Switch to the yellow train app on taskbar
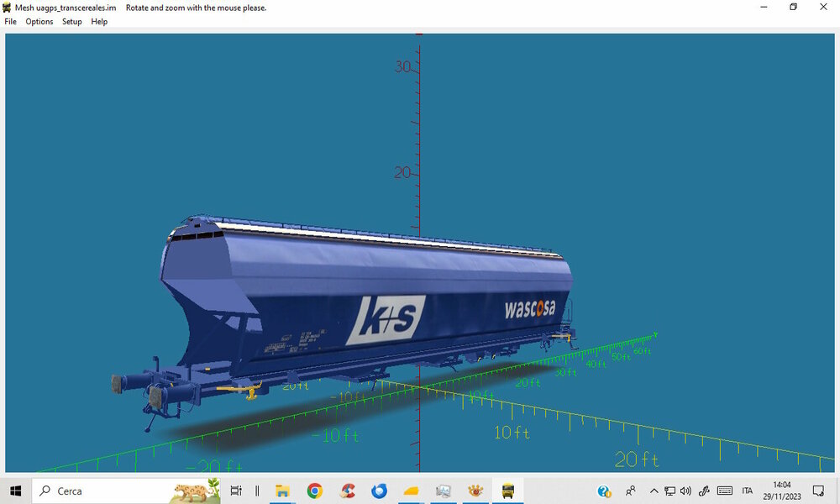Image resolution: width=840 pixels, height=504 pixels. [508, 491]
